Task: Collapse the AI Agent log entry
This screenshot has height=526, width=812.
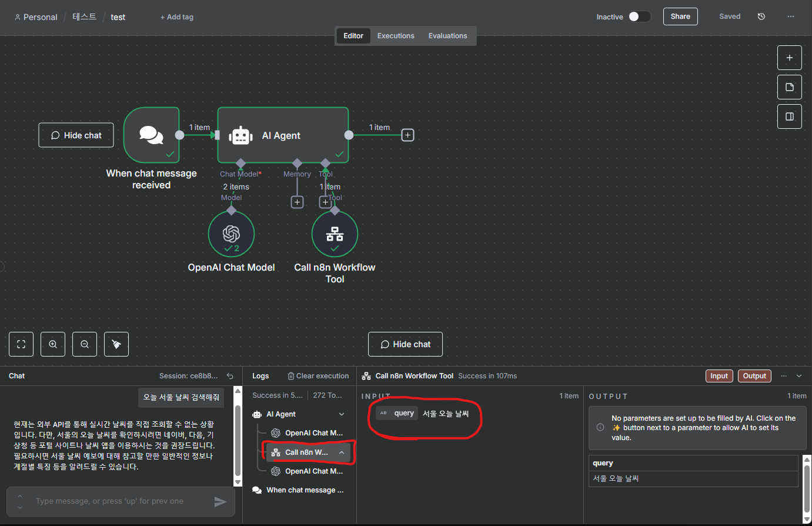Action: (342, 414)
